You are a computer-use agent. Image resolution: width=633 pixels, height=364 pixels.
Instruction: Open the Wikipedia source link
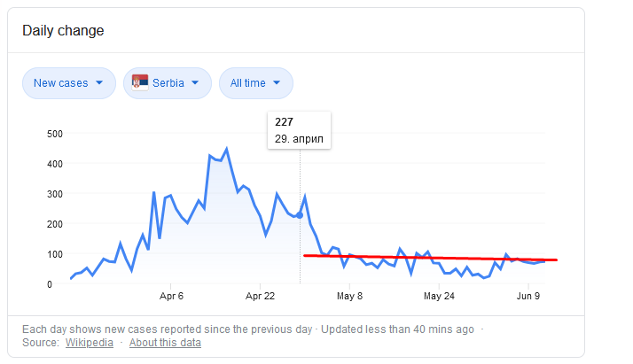coord(90,343)
